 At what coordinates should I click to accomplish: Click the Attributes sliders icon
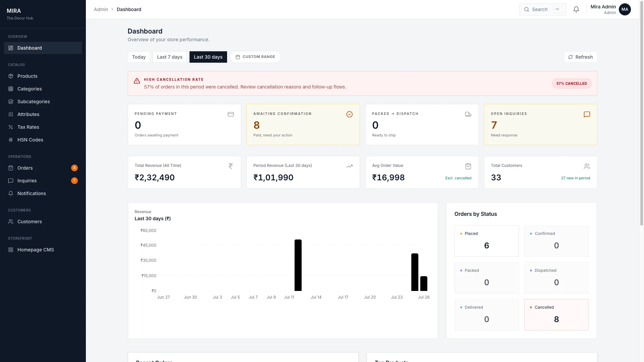pyautogui.click(x=11, y=114)
